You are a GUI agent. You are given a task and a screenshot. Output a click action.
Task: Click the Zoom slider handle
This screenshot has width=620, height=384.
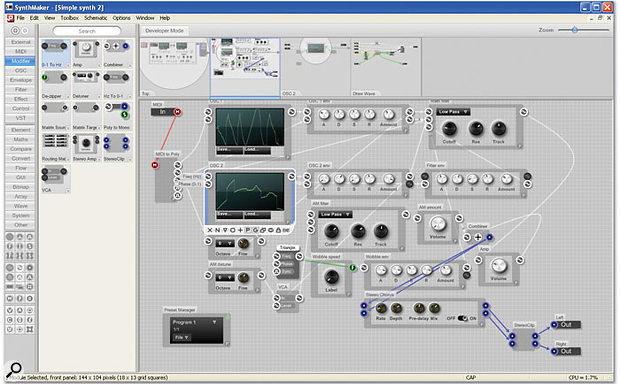click(575, 30)
